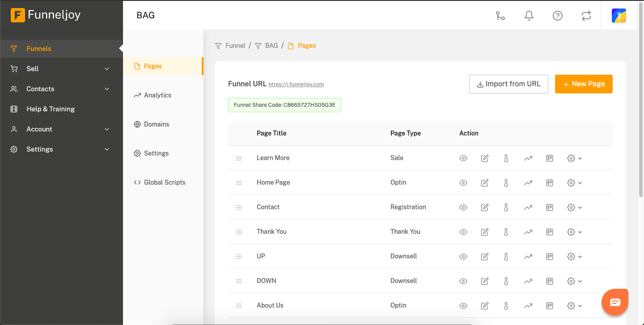Go to Funnel in breadcrumb
644x325 pixels.
(230, 46)
